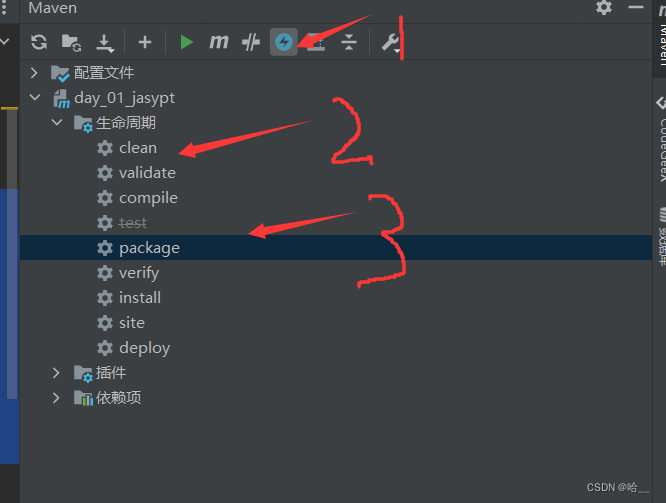Open the Maven panel gear options
Image resolution: width=666 pixels, height=503 pixels.
604,8
